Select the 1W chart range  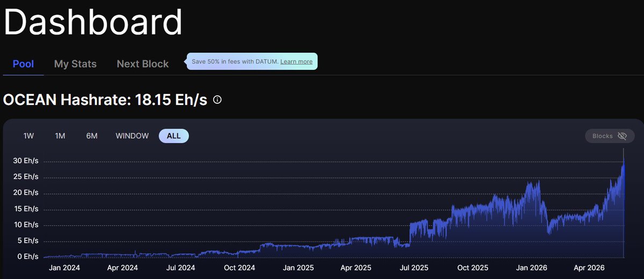coord(28,136)
